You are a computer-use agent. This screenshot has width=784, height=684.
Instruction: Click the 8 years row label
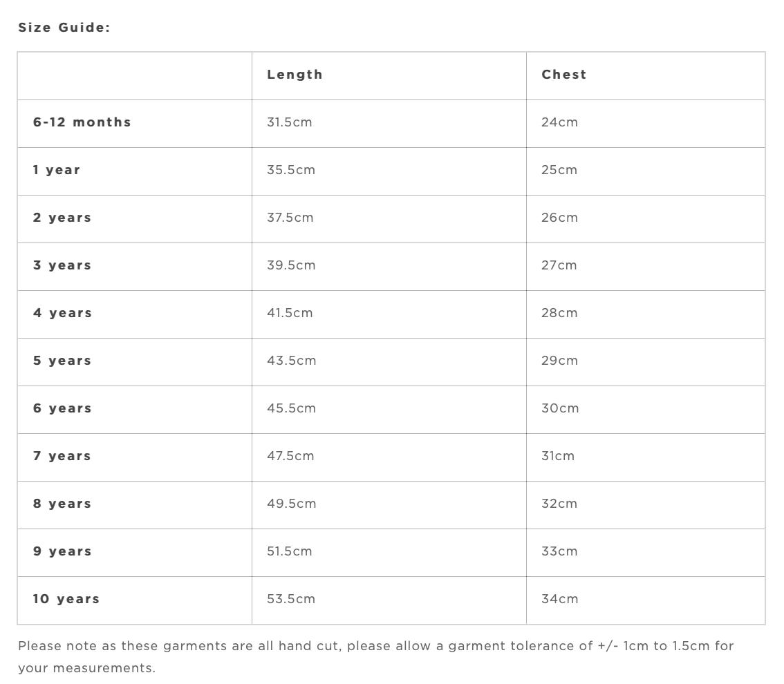(x=62, y=504)
